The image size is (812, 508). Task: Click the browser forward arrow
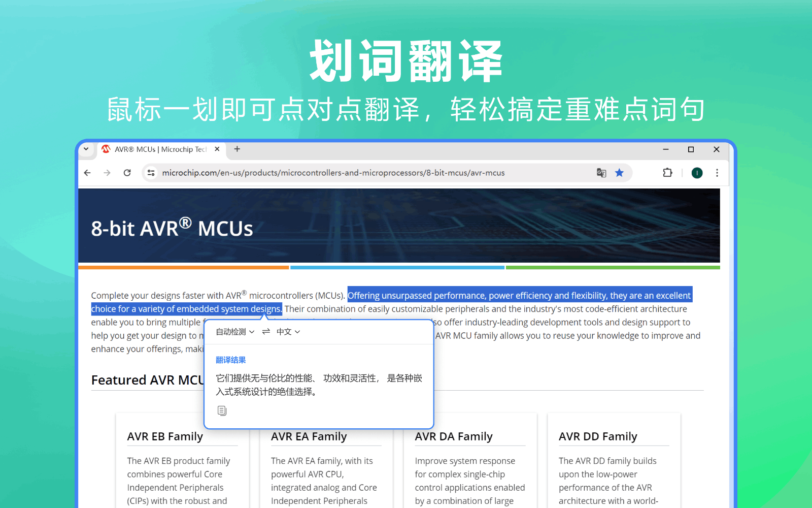(x=107, y=173)
